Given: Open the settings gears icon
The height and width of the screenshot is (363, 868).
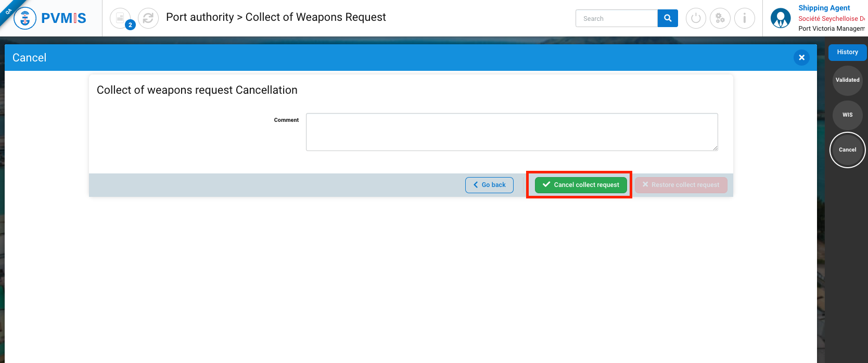Looking at the screenshot, I should coord(720,18).
